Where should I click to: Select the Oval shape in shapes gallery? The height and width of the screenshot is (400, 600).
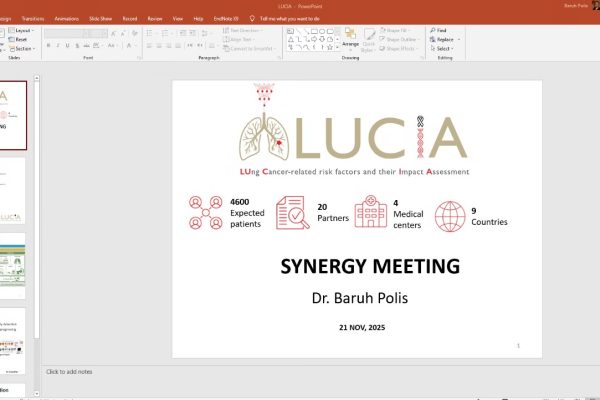point(322,31)
